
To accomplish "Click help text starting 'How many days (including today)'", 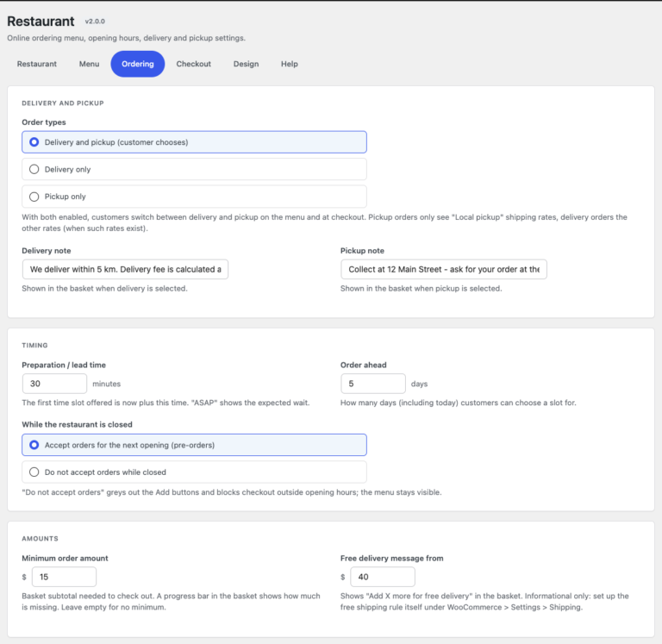I will 459,403.
